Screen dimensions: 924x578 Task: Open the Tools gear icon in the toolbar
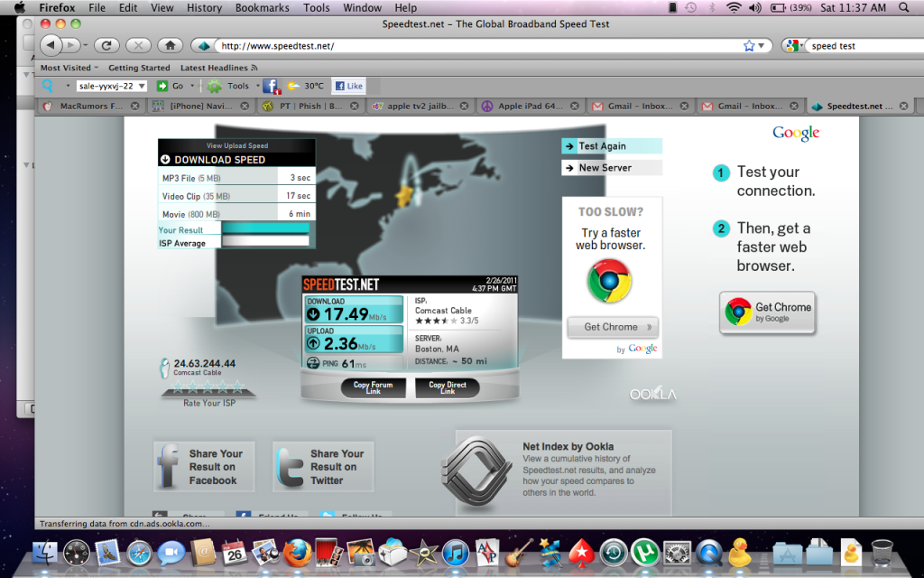pos(214,86)
